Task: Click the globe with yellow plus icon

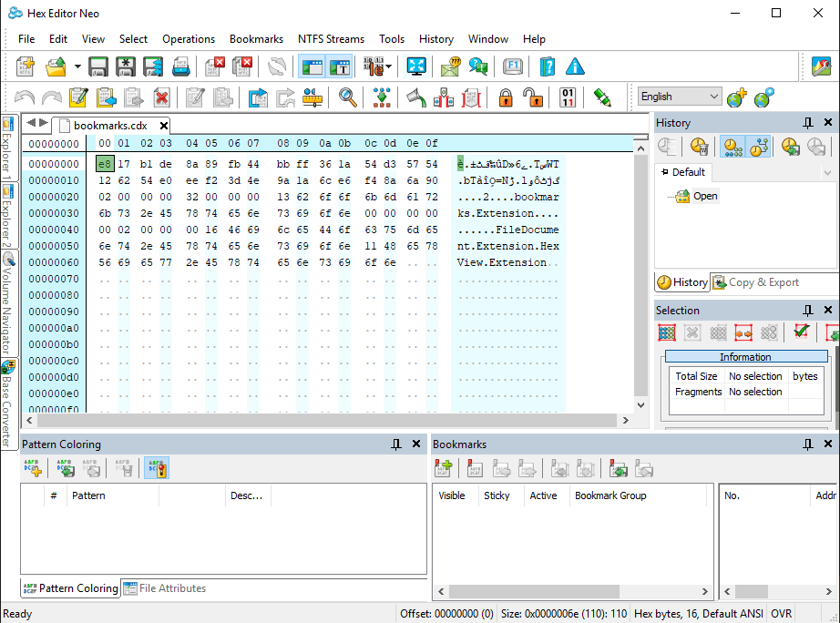Action: point(737,97)
